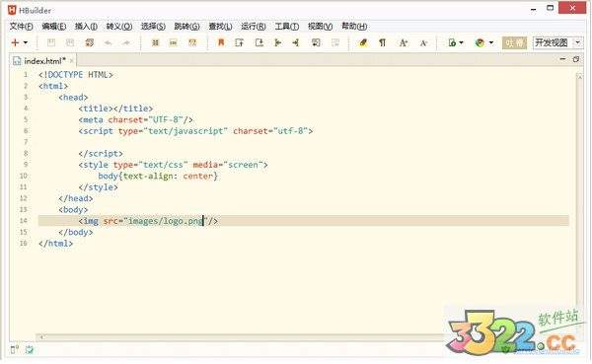Click the meta charset "UTF-8" line
Viewport: 592px width, 364px height.
pyautogui.click(x=135, y=119)
